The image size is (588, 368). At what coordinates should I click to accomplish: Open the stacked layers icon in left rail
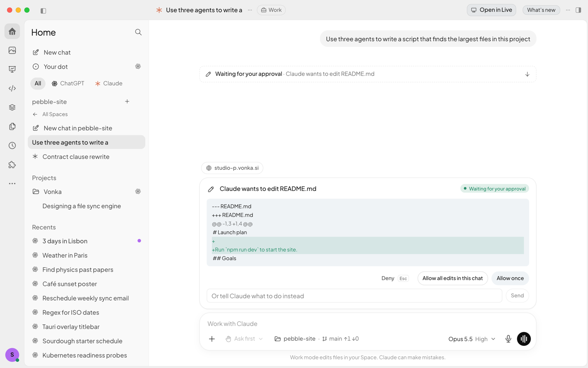coord(12,107)
